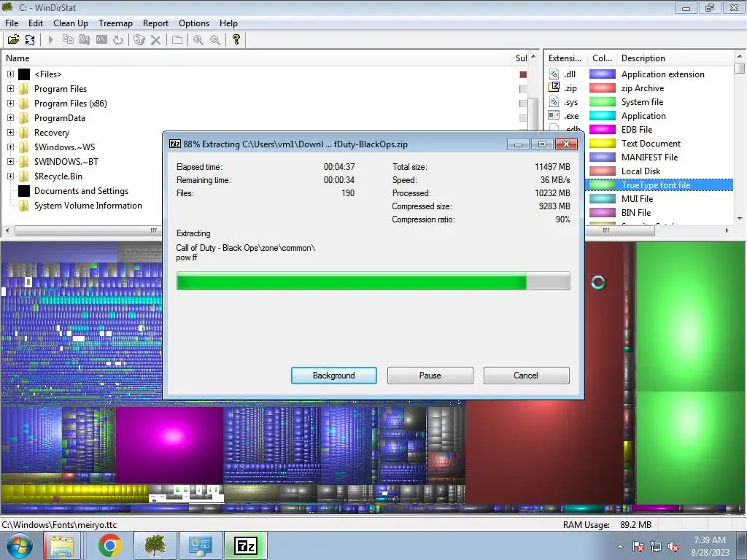Expand the $Windows.~WS folder node

click(x=10, y=147)
